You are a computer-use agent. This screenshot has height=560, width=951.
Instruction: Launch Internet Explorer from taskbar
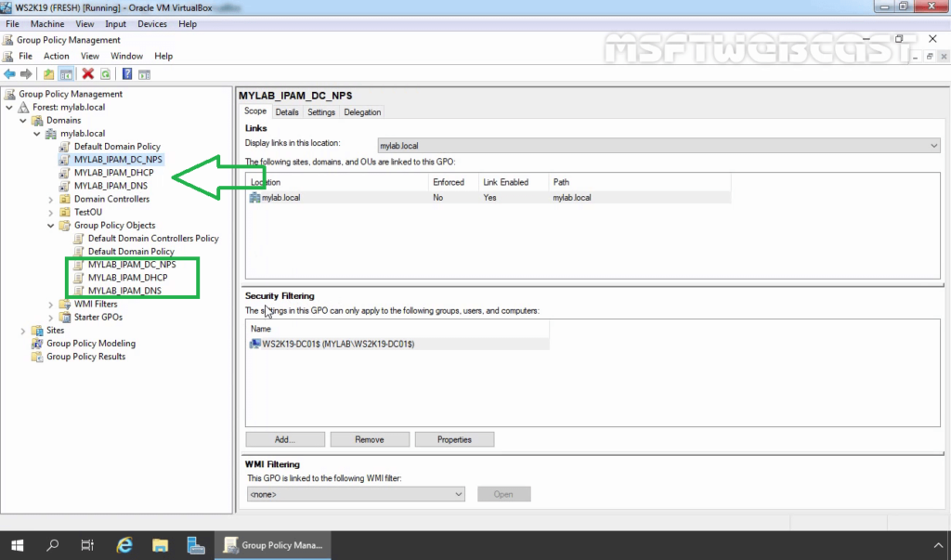tap(124, 545)
